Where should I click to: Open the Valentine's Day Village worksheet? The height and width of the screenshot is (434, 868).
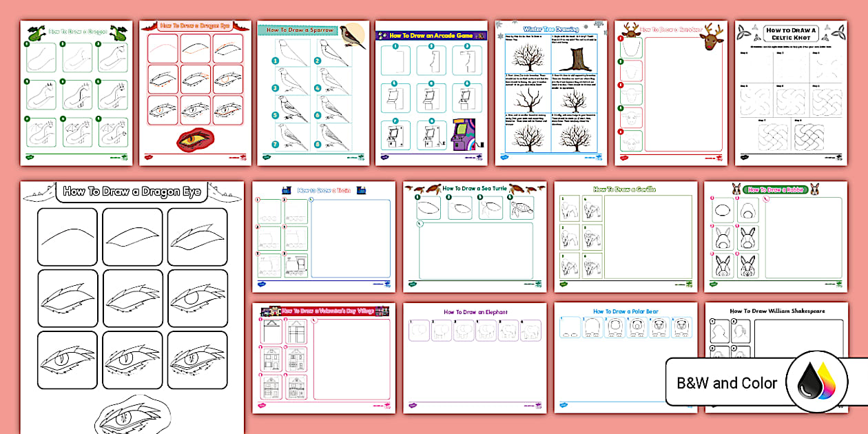coord(324,355)
